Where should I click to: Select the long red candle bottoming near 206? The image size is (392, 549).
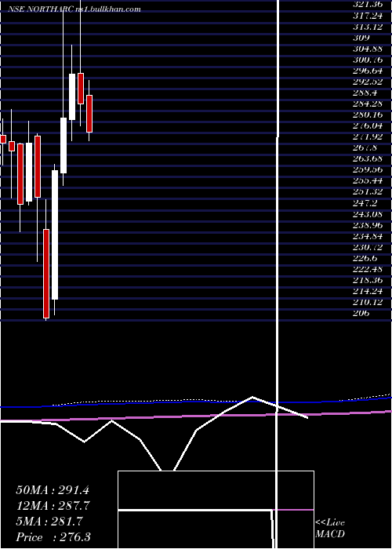46,274
